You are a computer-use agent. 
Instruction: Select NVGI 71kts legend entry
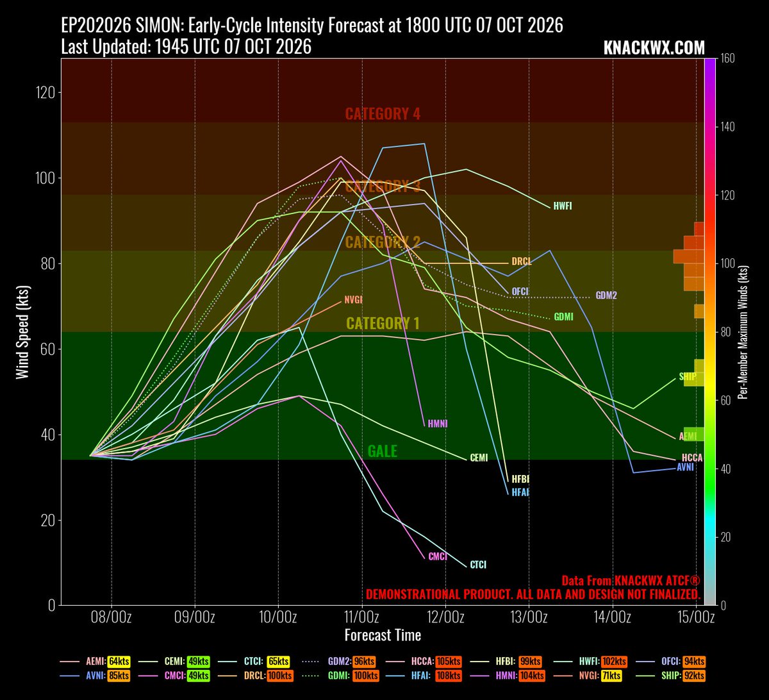tap(587, 674)
